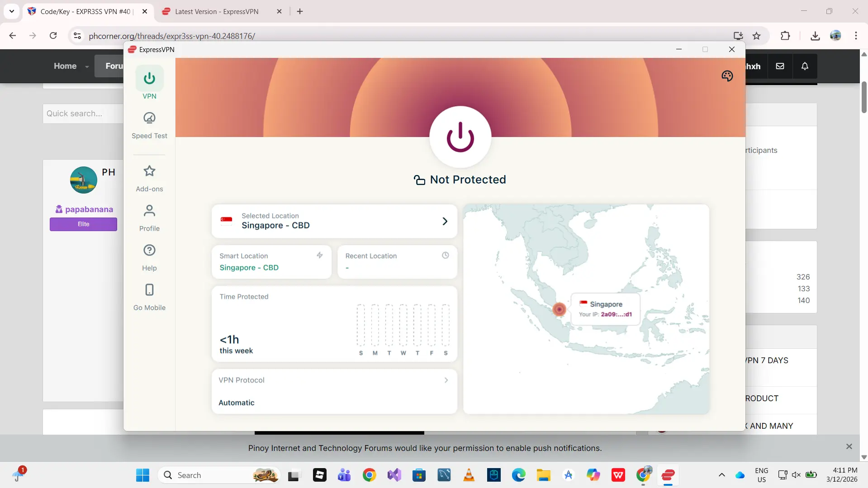Open forum alerts bell icon
The height and width of the screenshot is (488, 868).
coord(805,66)
